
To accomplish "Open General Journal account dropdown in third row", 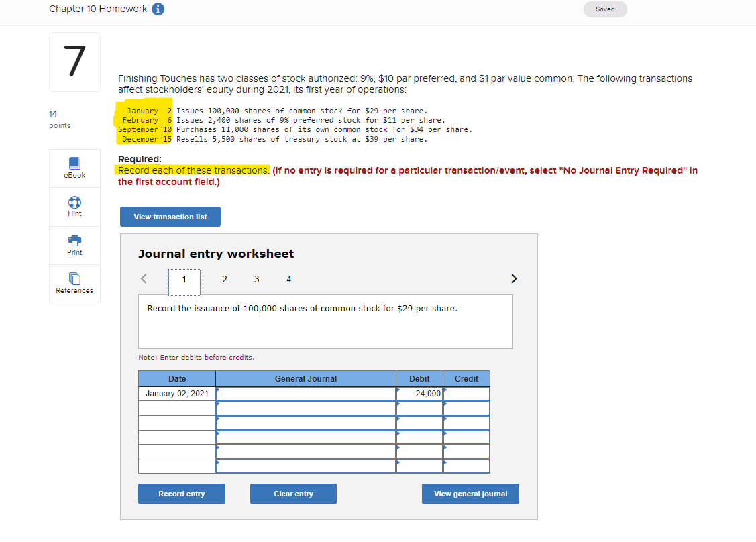I will [x=306, y=423].
